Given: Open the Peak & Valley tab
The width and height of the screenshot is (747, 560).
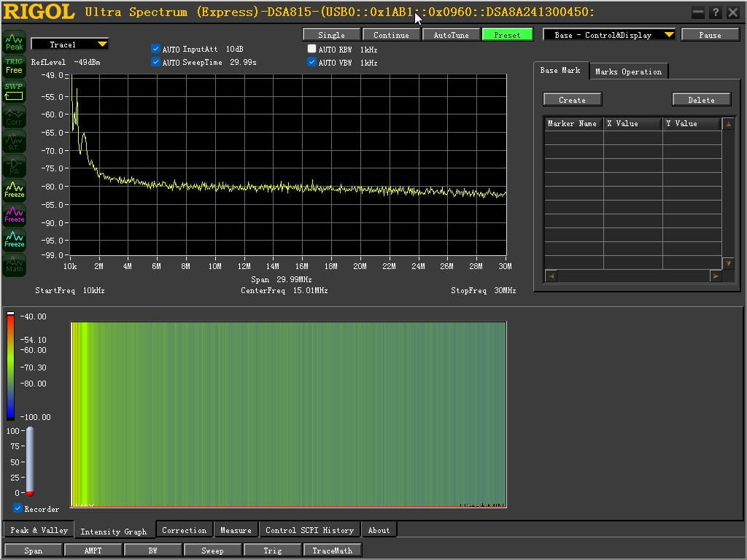Looking at the screenshot, I should 39,530.
